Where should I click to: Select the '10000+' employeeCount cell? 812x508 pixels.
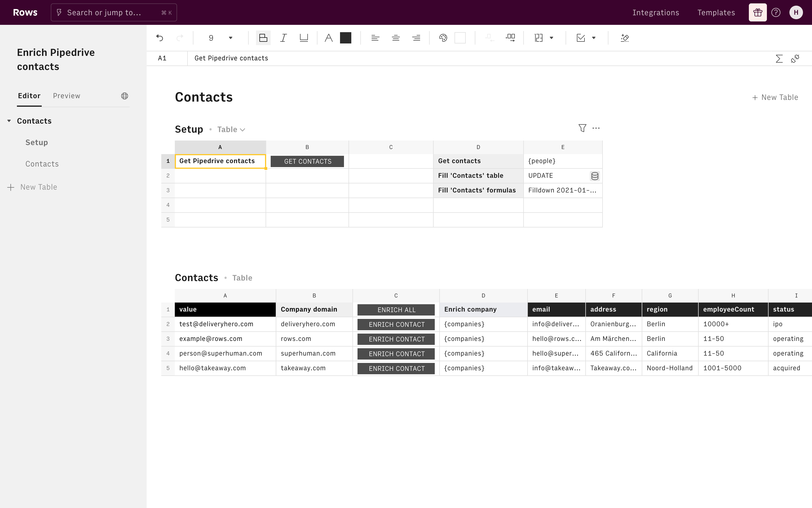pos(733,324)
